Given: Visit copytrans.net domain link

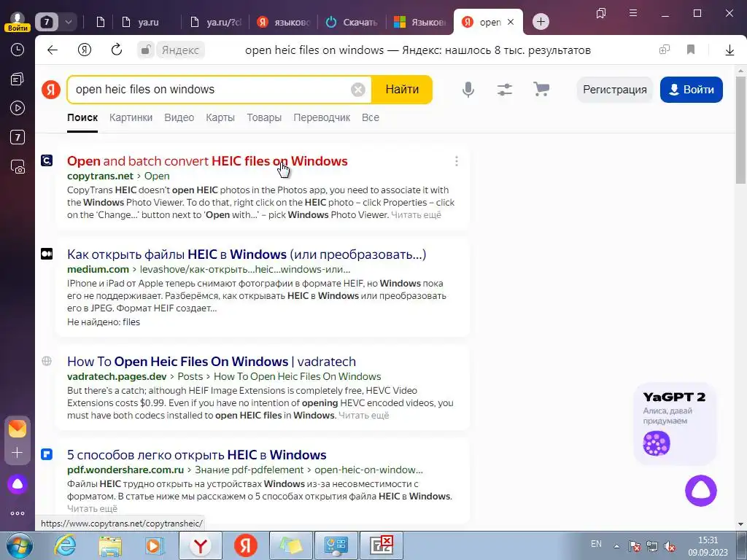Looking at the screenshot, I should 100,176.
